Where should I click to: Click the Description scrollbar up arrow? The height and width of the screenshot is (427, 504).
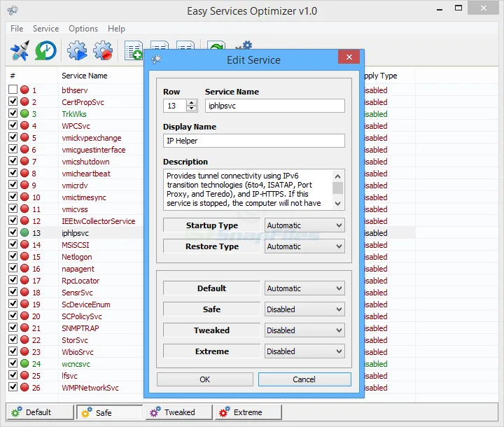coord(337,176)
